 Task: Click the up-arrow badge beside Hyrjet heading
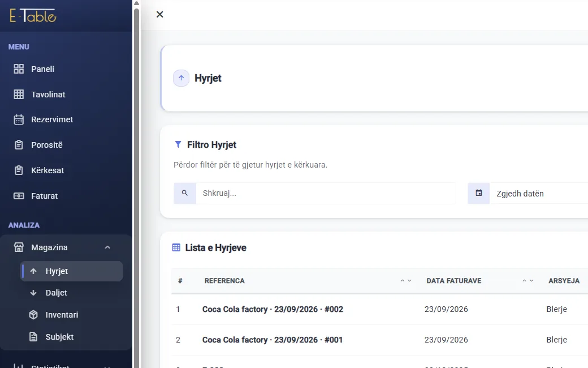click(x=181, y=78)
